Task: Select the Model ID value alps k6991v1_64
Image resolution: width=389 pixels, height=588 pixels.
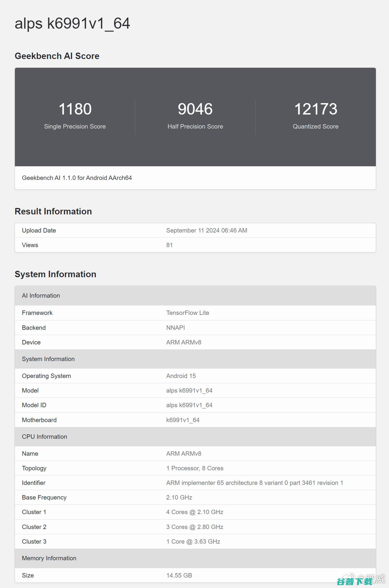Action: pyautogui.click(x=189, y=405)
